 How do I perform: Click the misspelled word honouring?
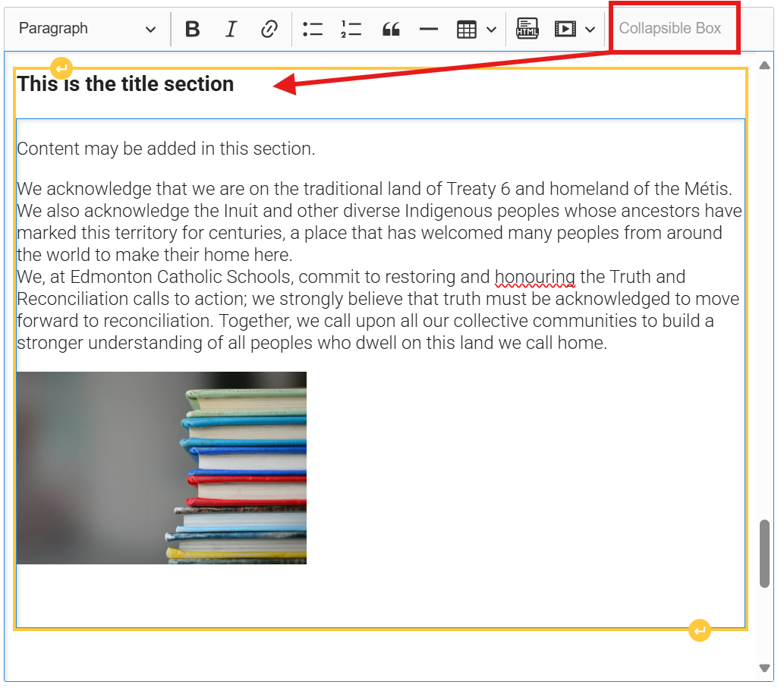coord(534,276)
